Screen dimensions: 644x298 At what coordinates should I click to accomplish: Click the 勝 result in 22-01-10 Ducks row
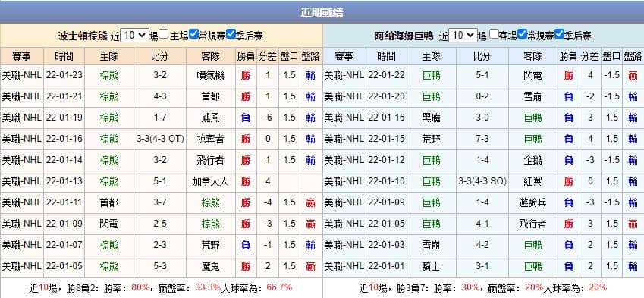coord(568,181)
